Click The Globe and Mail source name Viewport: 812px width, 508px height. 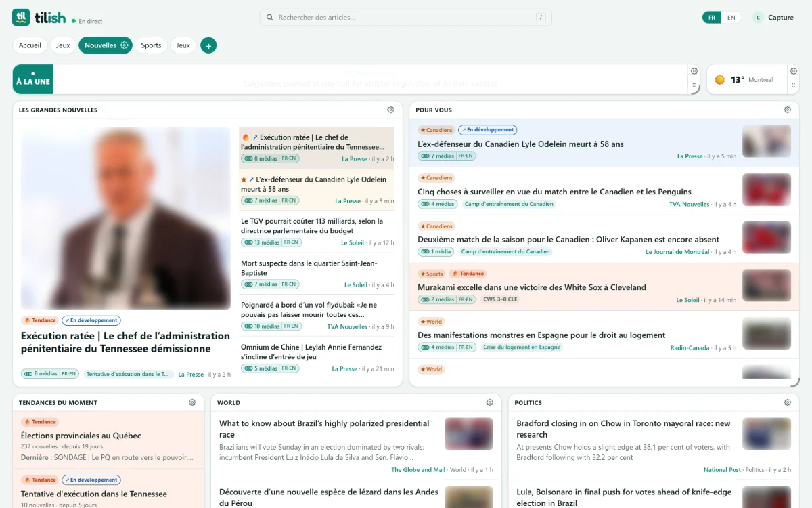(x=418, y=470)
